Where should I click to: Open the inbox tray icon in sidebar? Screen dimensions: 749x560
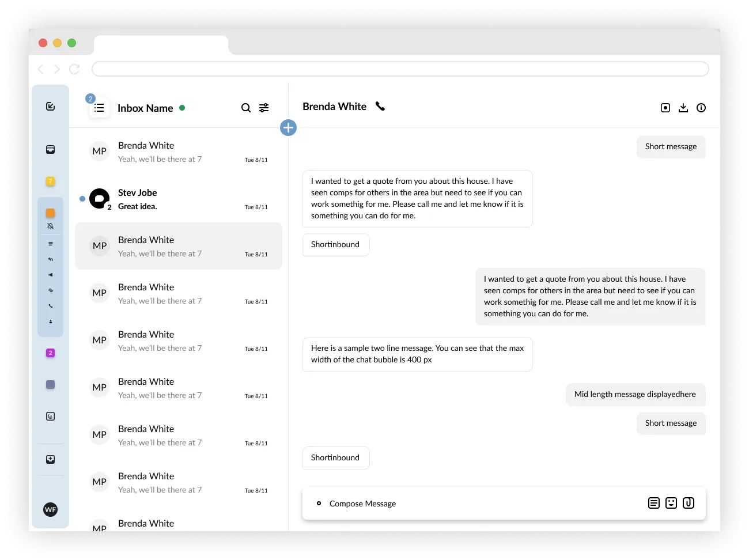(51, 150)
